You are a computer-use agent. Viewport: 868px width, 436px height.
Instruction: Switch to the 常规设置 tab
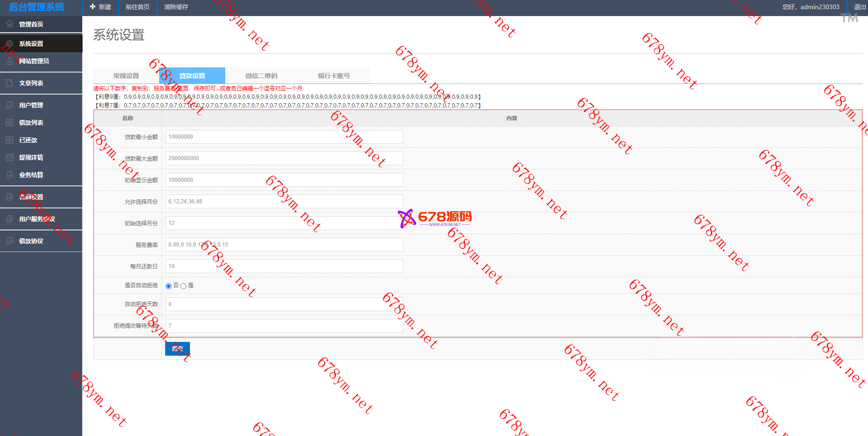126,76
